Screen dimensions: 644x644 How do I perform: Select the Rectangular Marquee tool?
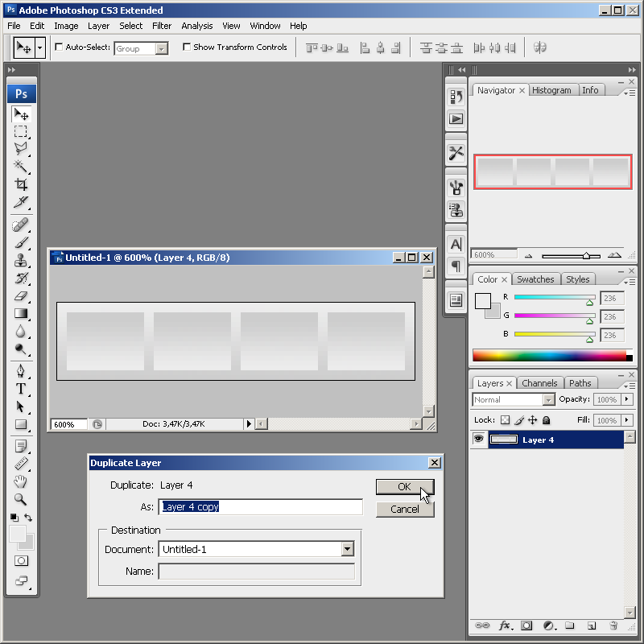pyautogui.click(x=21, y=132)
